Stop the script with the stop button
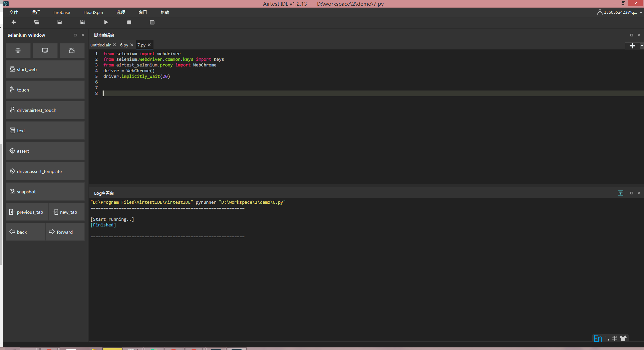644x350 pixels. click(x=129, y=22)
